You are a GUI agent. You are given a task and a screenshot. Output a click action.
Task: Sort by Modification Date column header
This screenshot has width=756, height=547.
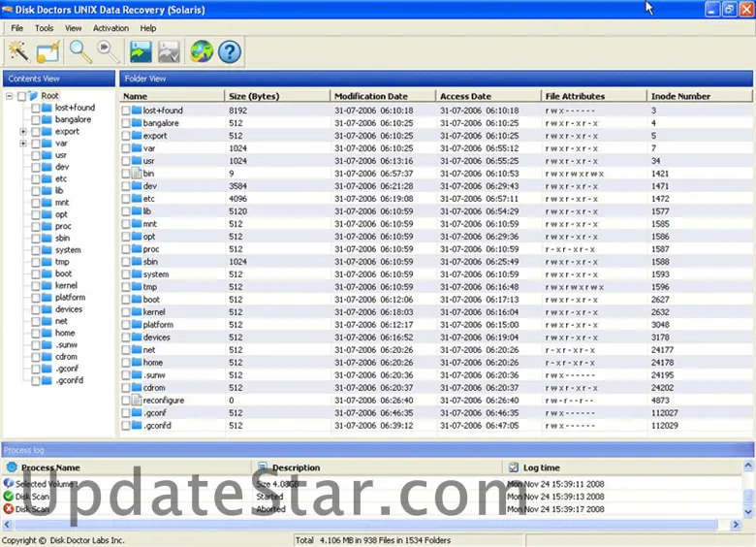click(x=383, y=96)
